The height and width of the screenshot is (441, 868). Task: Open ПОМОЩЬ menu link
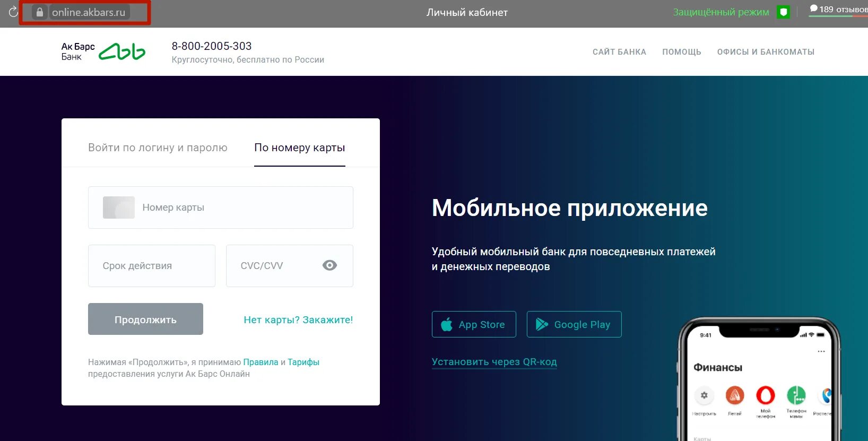pos(682,52)
